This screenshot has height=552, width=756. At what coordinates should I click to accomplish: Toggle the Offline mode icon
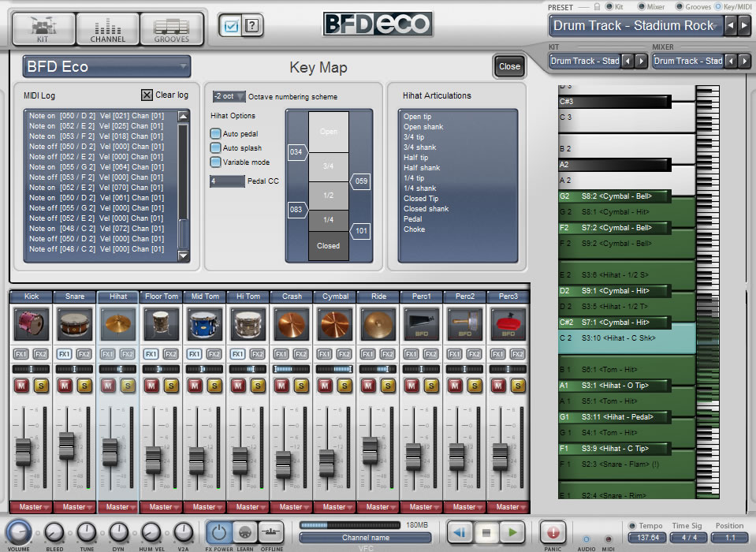pos(271,532)
